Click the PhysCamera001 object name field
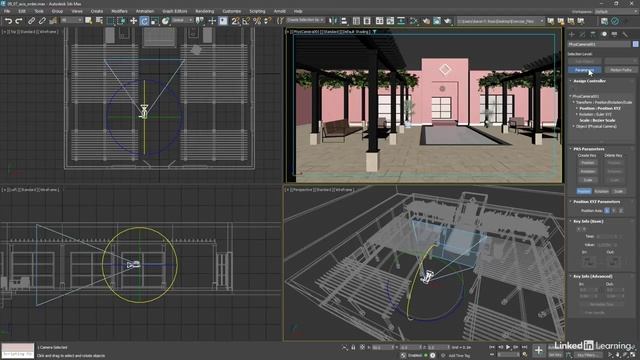Viewport: 640px width, 360px height. point(599,44)
